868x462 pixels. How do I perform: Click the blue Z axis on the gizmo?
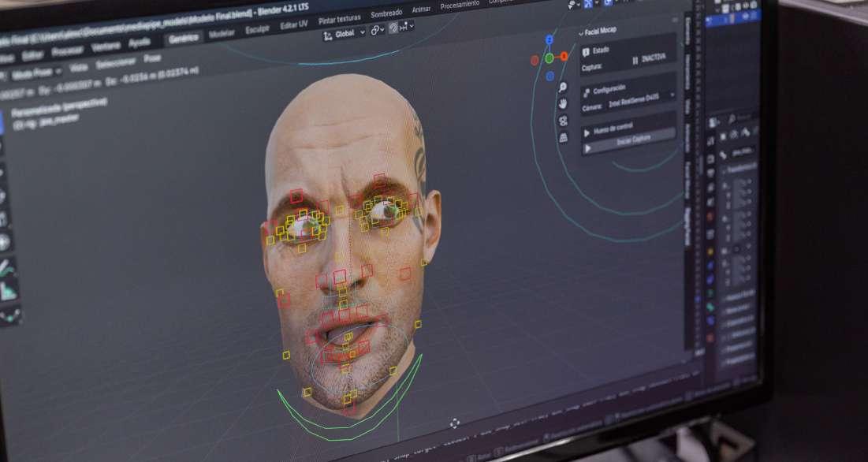[549, 40]
